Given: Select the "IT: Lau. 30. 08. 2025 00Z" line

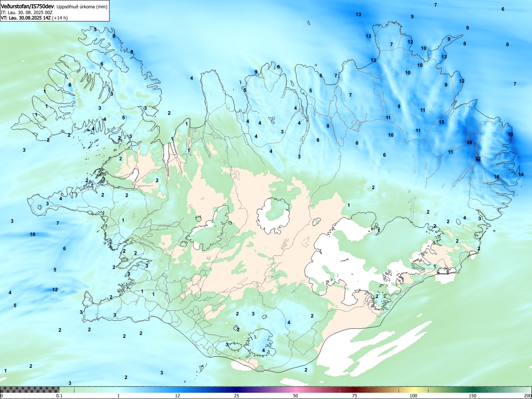Looking at the screenshot, I should 27,12.
